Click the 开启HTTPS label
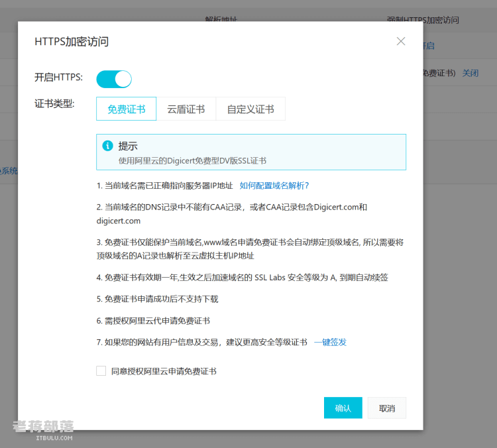497x448 pixels. [x=58, y=77]
